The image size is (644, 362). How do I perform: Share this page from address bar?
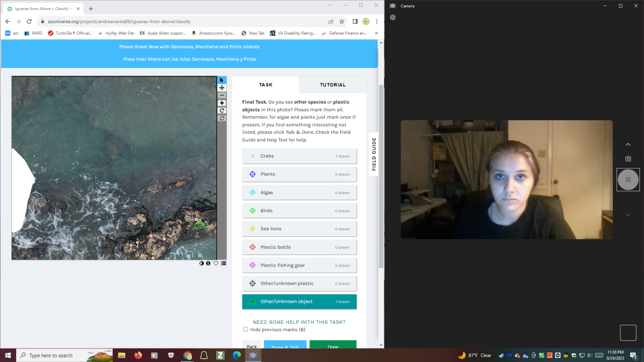tap(331, 22)
